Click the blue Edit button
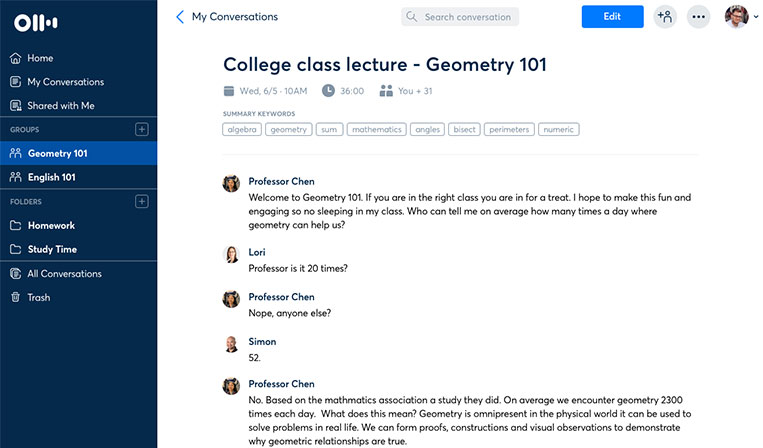 (612, 17)
